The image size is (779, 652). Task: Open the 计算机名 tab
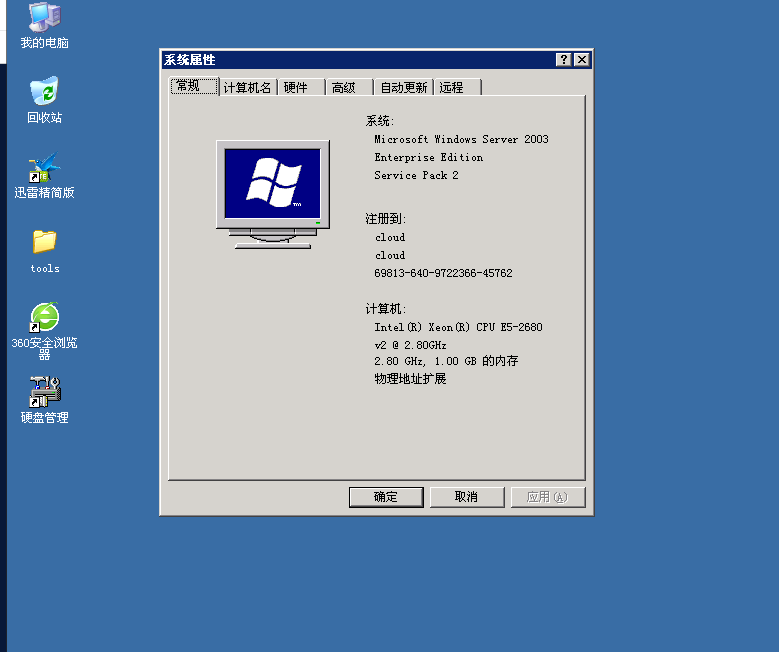(247, 88)
